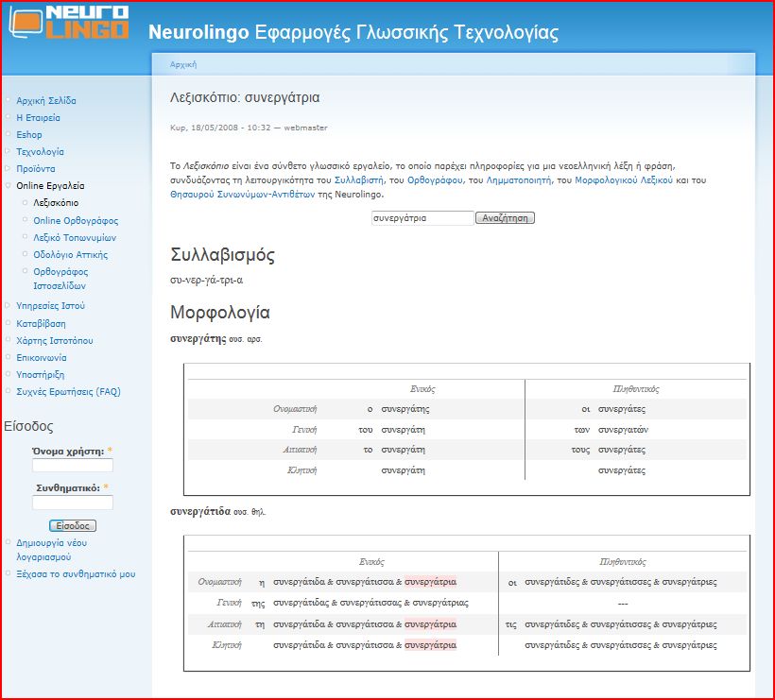Click the Μορφολογία heading
The image size is (775, 700).
click(x=220, y=312)
